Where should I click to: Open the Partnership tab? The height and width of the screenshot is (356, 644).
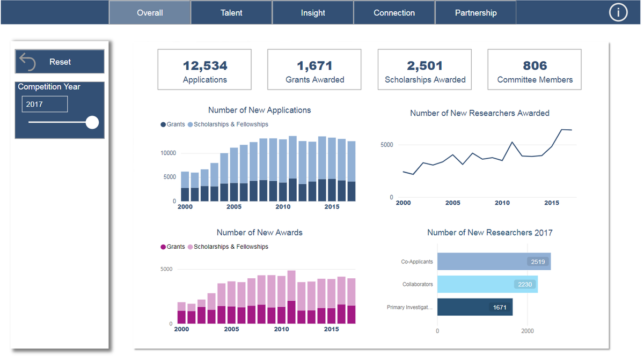point(476,12)
